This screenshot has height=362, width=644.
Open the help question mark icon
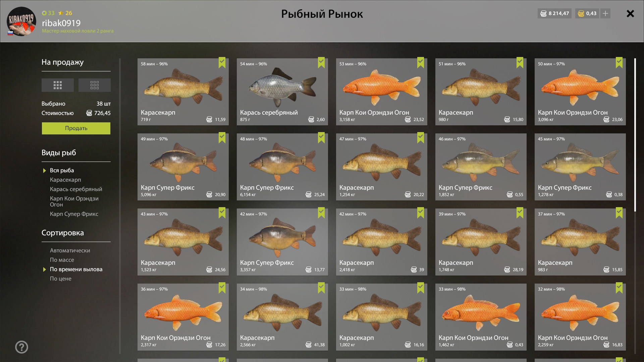(x=21, y=347)
